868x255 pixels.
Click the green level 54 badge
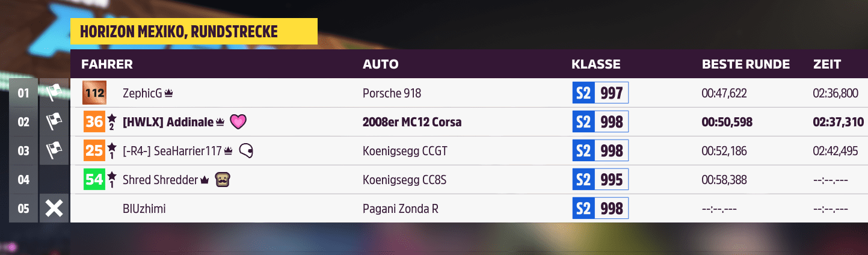94,179
